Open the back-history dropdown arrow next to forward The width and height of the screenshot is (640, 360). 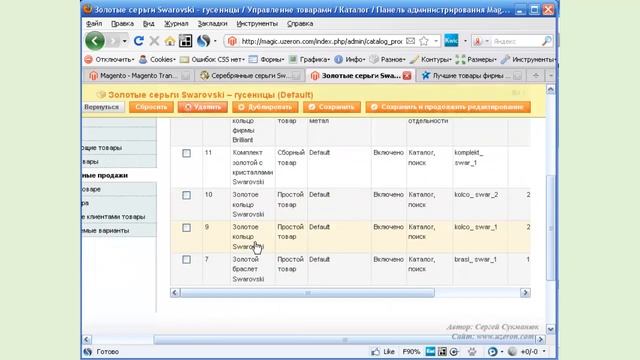[x=124, y=41]
